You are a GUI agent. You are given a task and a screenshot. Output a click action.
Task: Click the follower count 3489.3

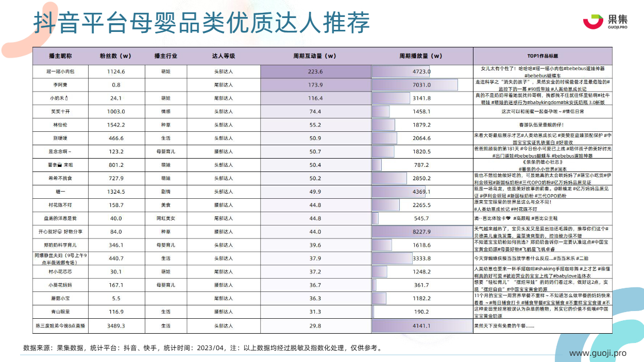pos(116,326)
